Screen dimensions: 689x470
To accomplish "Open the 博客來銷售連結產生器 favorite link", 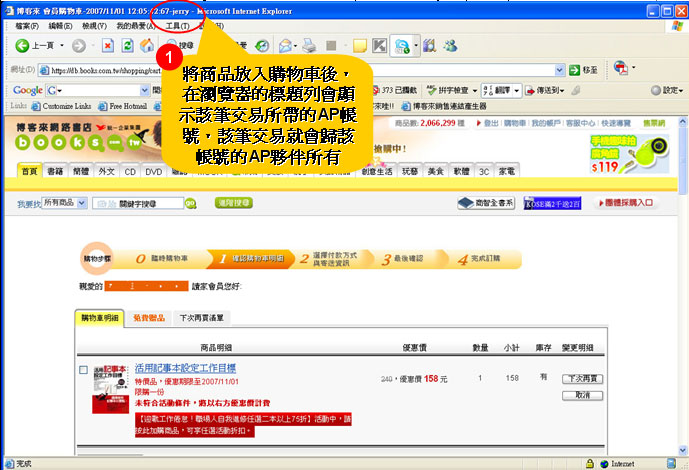I will [444, 106].
